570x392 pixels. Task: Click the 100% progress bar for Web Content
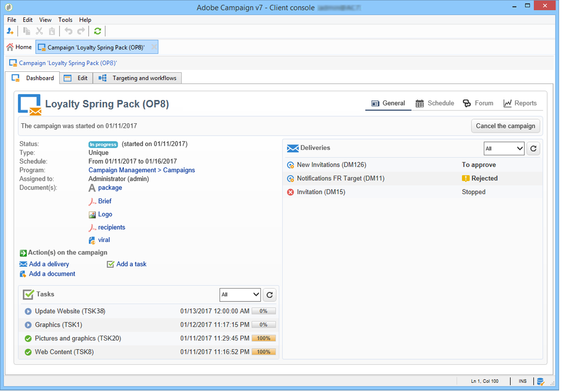[x=263, y=352]
